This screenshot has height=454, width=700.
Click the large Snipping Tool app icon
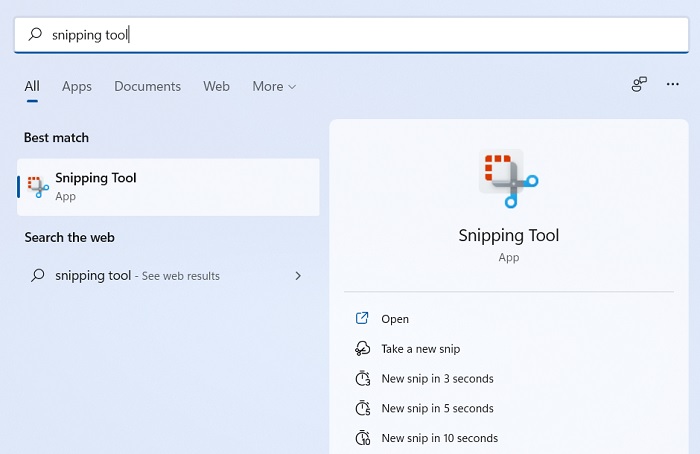[508, 179]
